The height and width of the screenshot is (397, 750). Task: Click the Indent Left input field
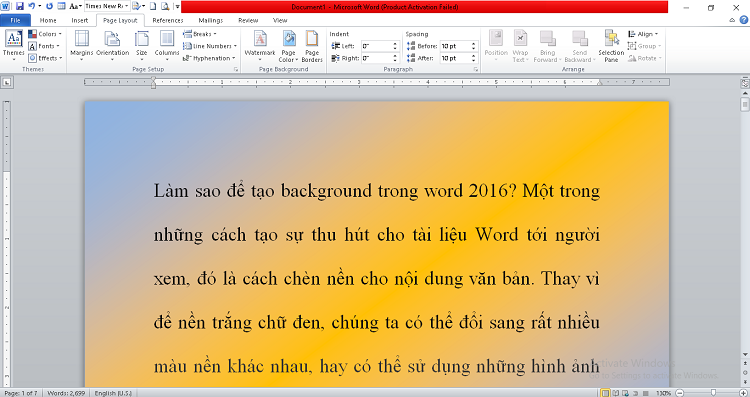tap(380, 46)
